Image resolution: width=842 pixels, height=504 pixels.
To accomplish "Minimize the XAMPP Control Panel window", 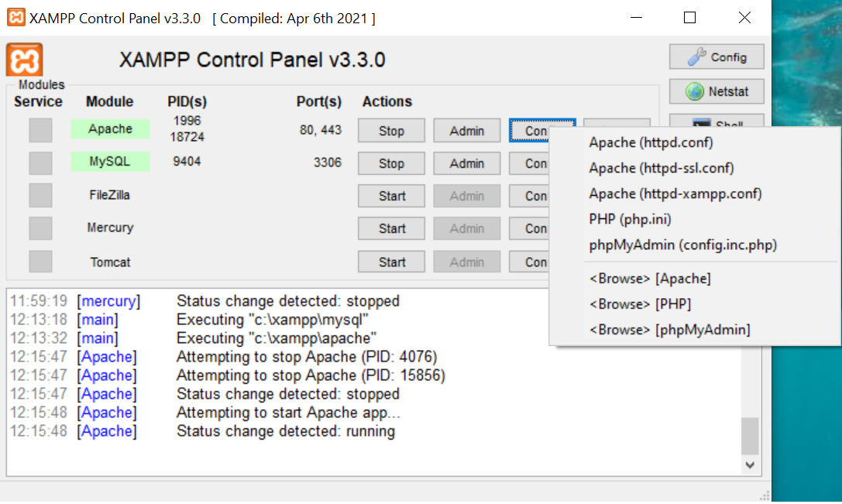I will [x=636, y=18].
